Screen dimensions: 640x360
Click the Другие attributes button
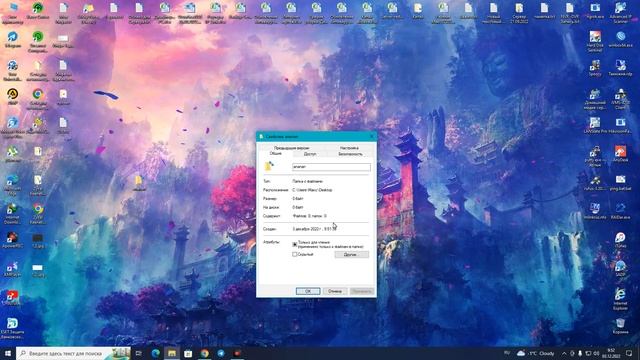coord(351,254)
